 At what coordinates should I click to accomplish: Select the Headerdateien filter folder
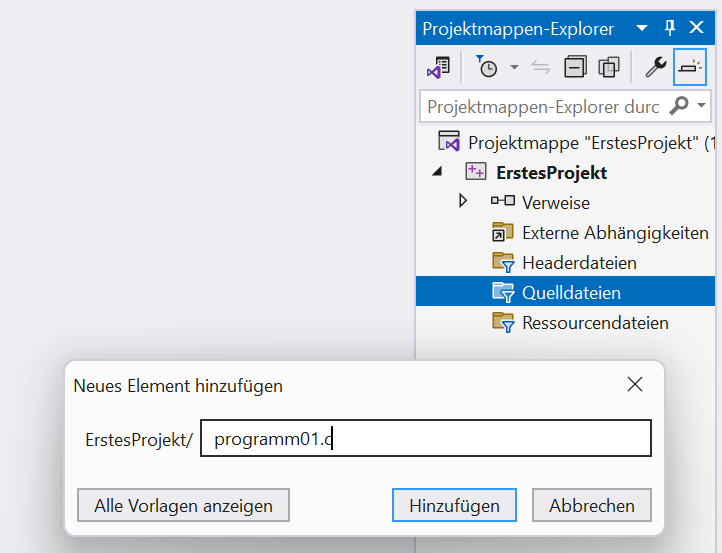579,263
